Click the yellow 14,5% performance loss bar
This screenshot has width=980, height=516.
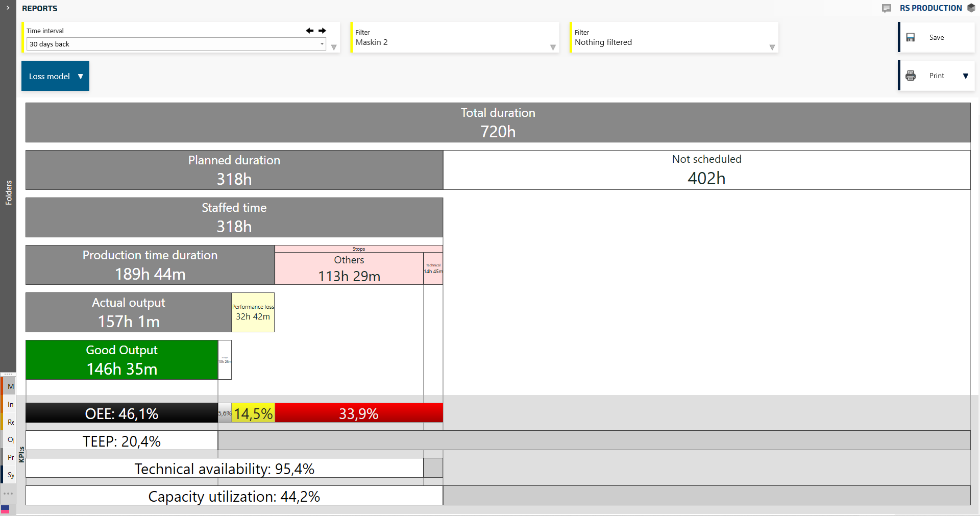pyautogui.click(x=253, y=413)
